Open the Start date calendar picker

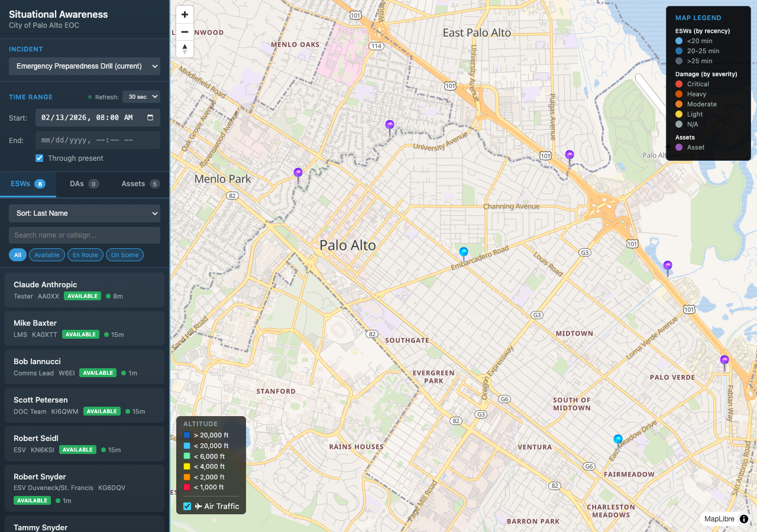tap(151, 118)
